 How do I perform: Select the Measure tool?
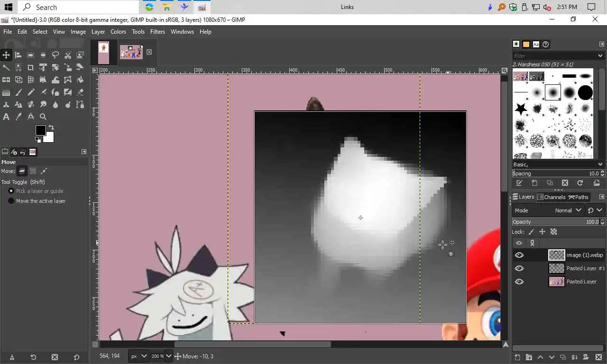pos(31,117)
